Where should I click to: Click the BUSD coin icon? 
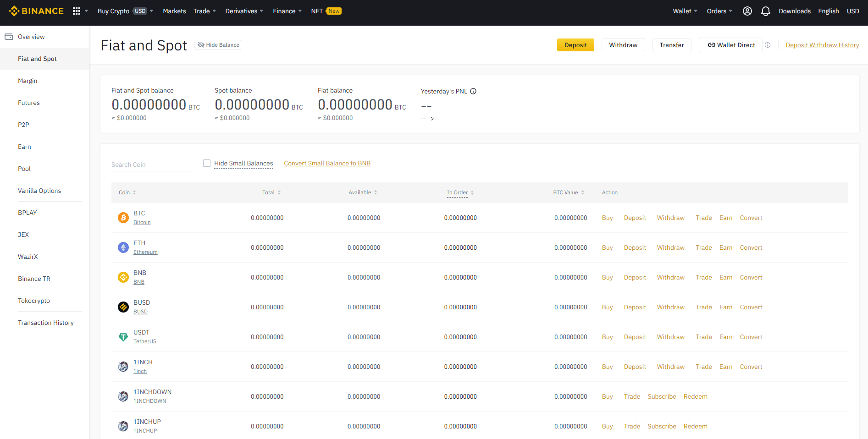click(x=123, y=307)
